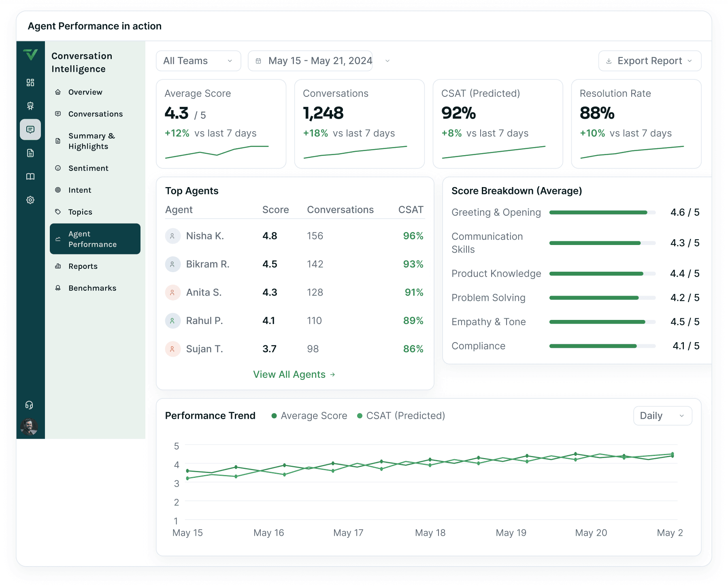Viewport: 728px width, 588px height.
Task: Open the All Teams dropdown
Action: click(x=198, y=61)
